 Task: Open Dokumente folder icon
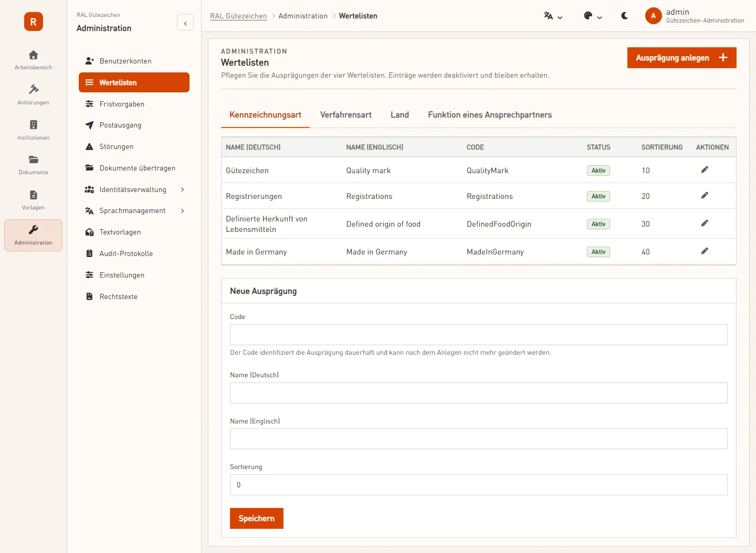tap(33, 159)
